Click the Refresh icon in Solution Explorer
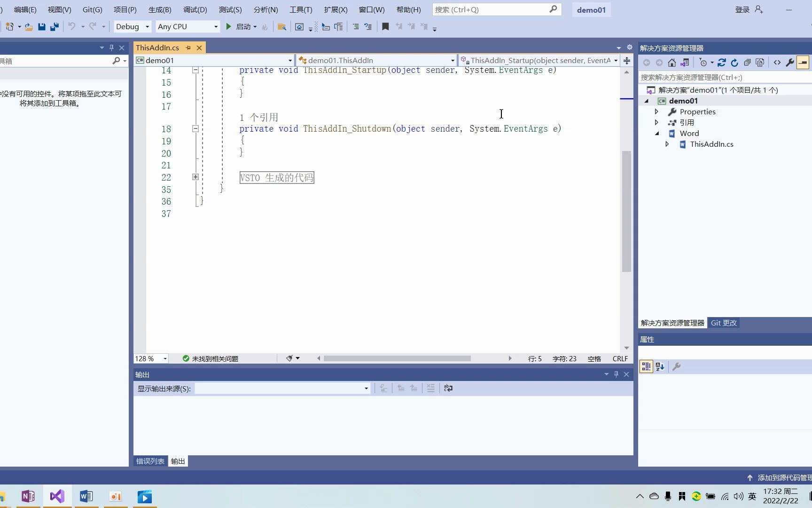 click(734, 62)
